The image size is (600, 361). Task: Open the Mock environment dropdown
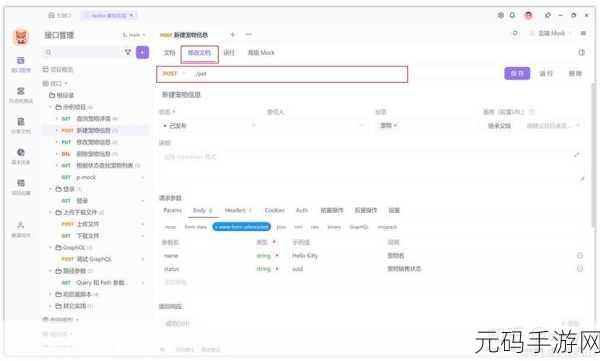tap(551, 33)
